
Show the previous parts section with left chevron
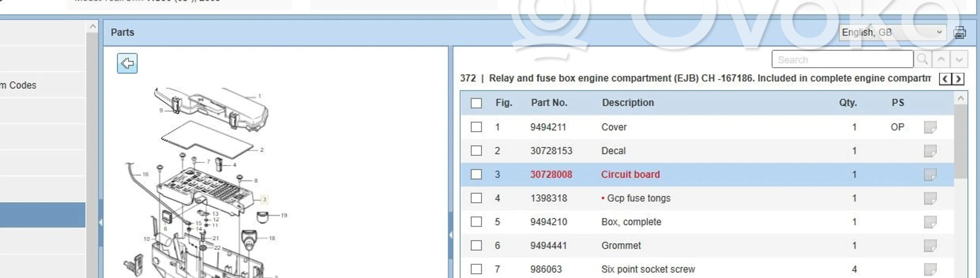[x=945, y=79]
